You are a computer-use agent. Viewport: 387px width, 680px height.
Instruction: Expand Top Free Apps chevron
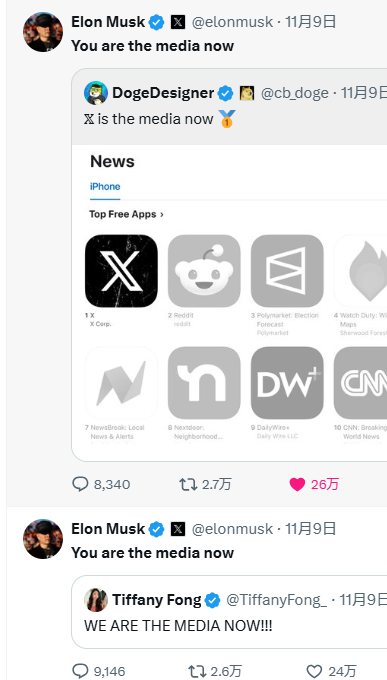(x=162, y=214)
